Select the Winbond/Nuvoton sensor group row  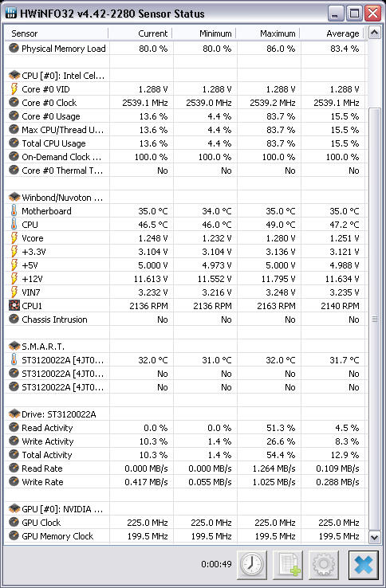pyautogui.click(x=185, y=198)
